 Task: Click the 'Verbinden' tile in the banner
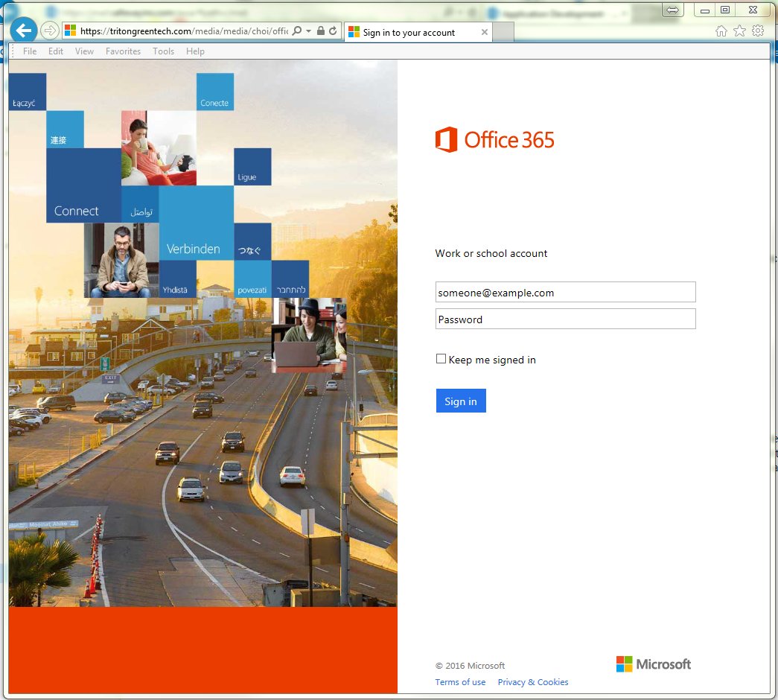197,223
